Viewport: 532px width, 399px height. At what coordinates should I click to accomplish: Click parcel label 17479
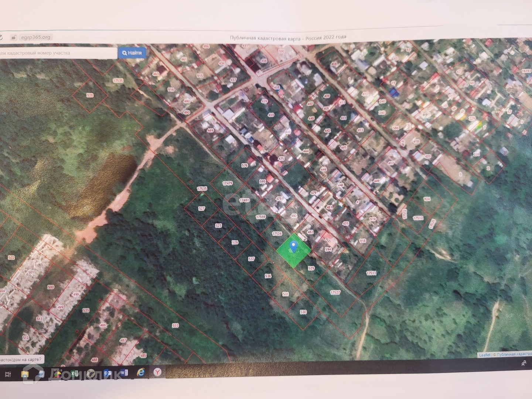(228, 183)
